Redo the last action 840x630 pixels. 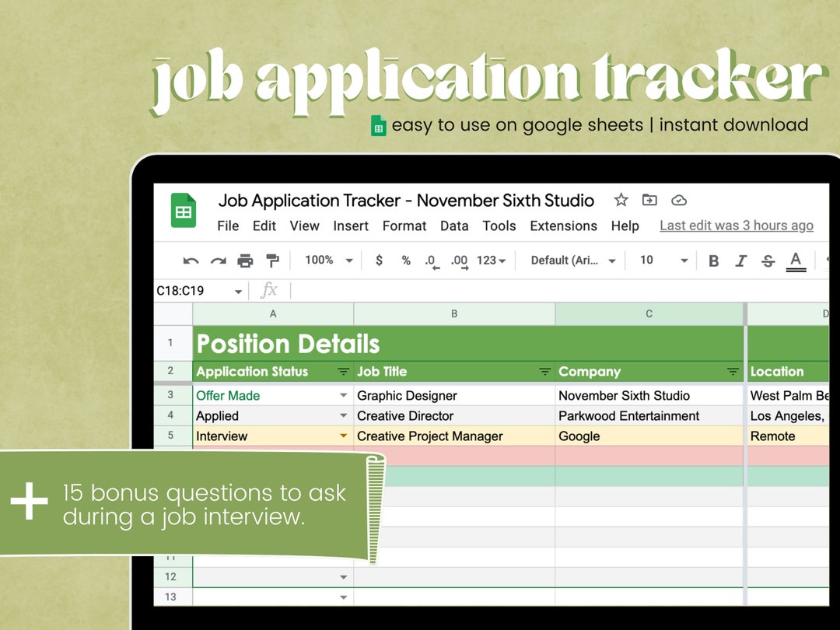[218, 261]
